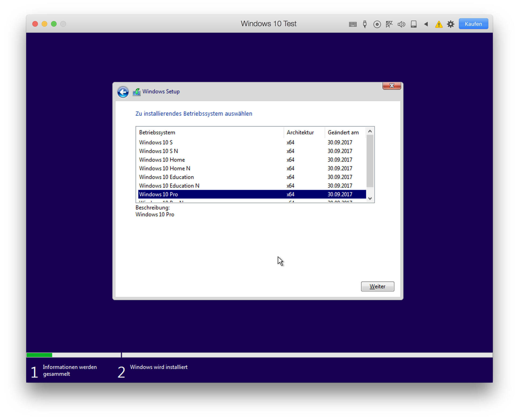Open the keyboard icon in Parallels toolbar
Viewport: 519px width, 420px height.
(353, 24)
